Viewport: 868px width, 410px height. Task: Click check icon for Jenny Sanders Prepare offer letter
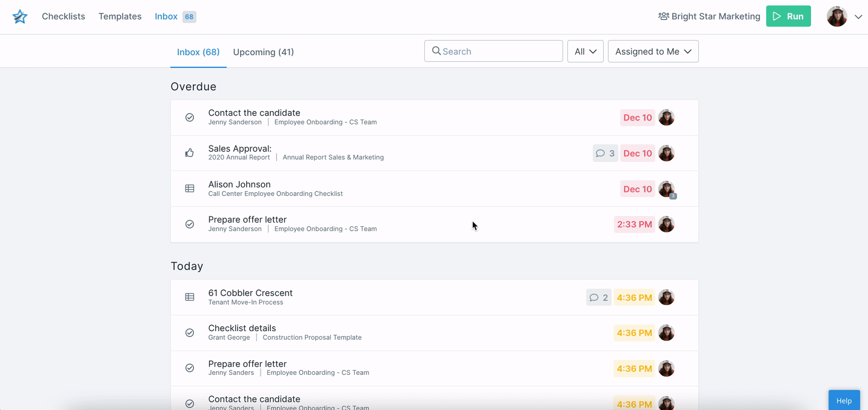click(190, 368)
